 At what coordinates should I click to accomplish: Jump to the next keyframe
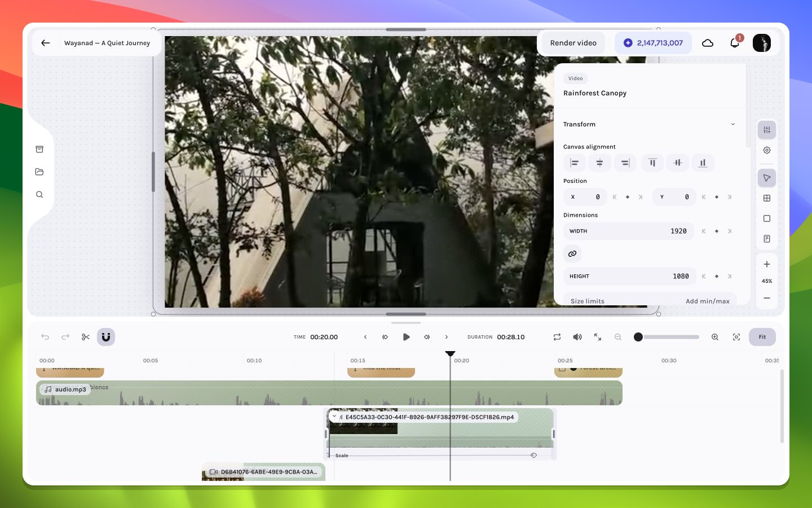(x=427, y=337)
